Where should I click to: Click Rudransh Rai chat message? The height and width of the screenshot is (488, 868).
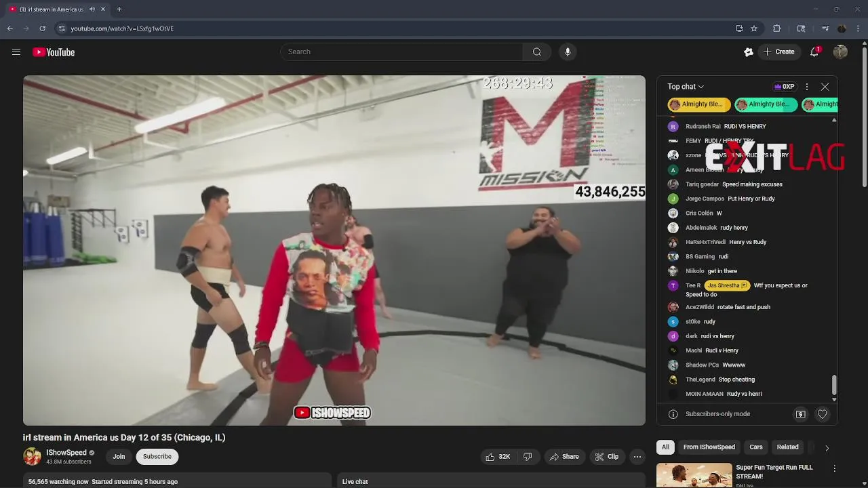pos(726,127)
